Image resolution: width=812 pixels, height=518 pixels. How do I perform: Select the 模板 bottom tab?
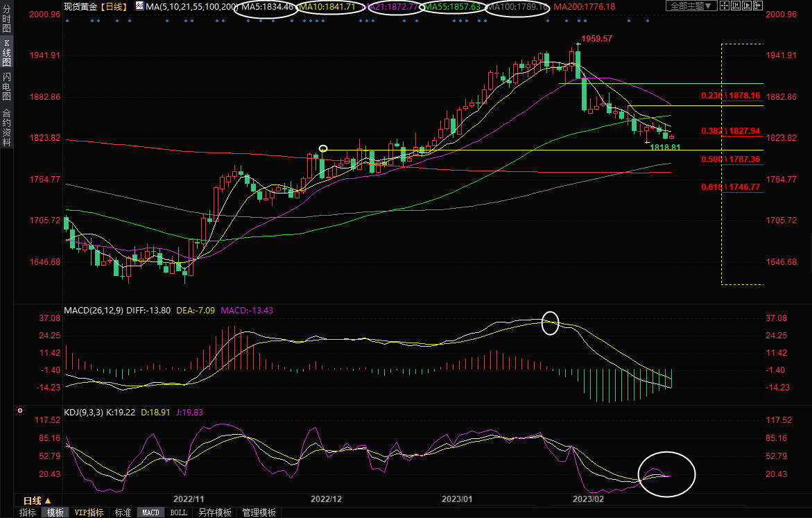pos(55,512)
